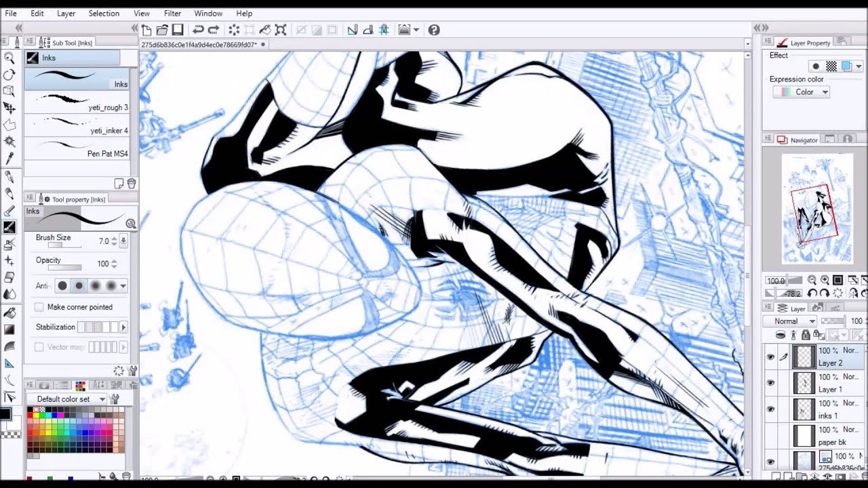Select the Zoom magnifier tool

point(9,58)
